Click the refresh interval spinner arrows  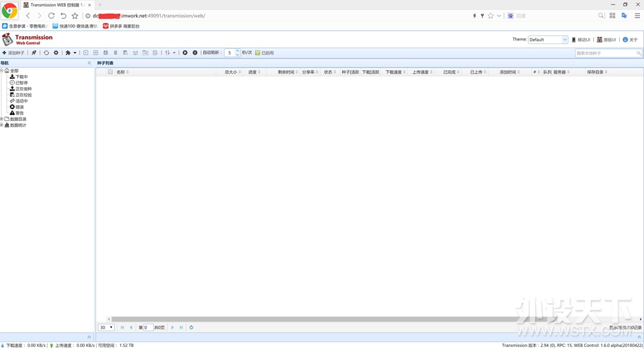pos(237,53)
